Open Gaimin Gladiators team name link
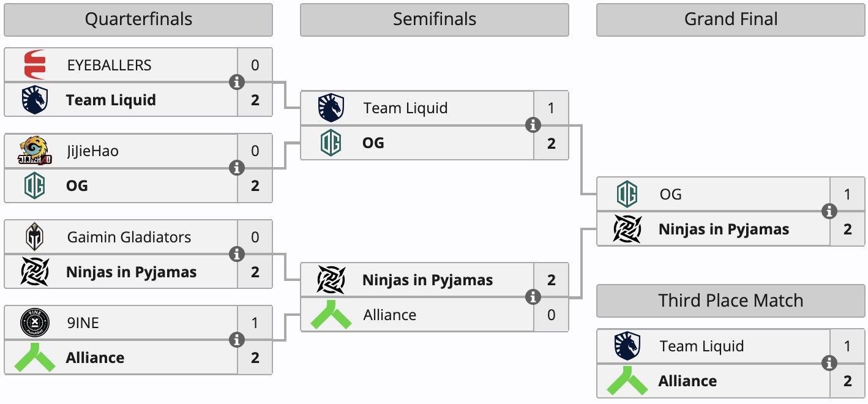Screen dimensions: 868x404 tap(129, 237)
